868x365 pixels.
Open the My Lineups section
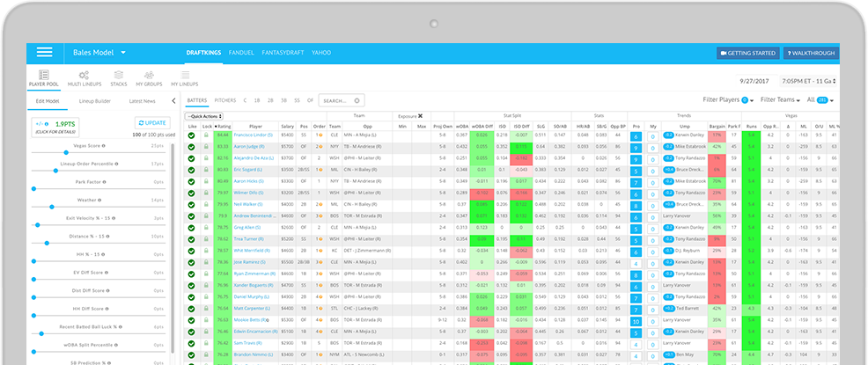pos(184,78)
